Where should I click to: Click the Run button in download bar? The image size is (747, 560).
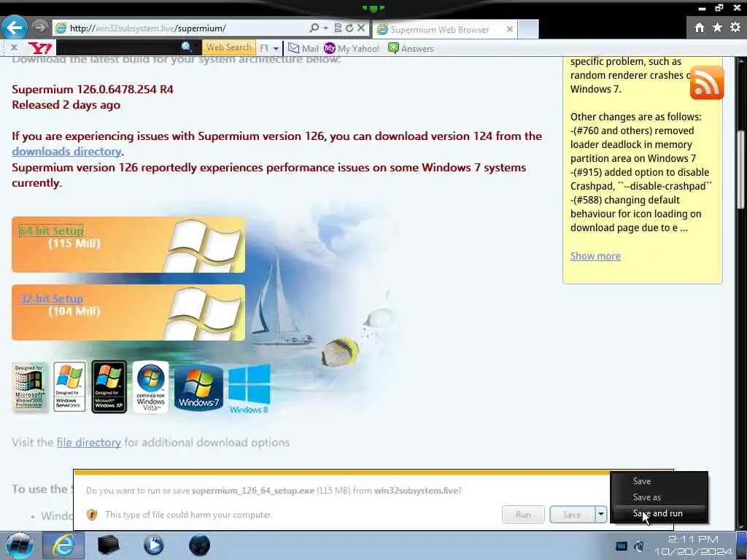point(523,514)
